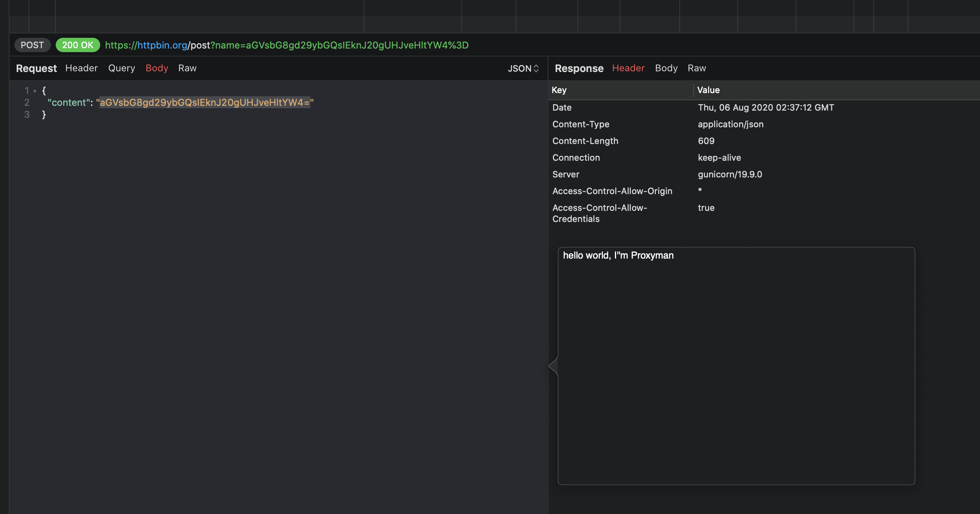This screenshot has width=980, height=514.
Task: Click the decoded "hello world" popup text
Action: click(x=618, y=255)
